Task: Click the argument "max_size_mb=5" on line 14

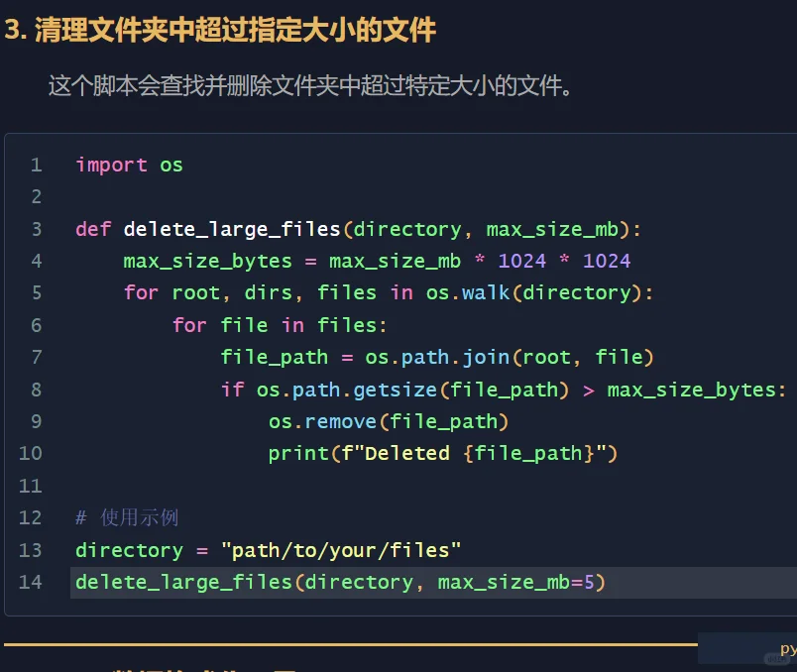Action: click(x=524, y=582)
